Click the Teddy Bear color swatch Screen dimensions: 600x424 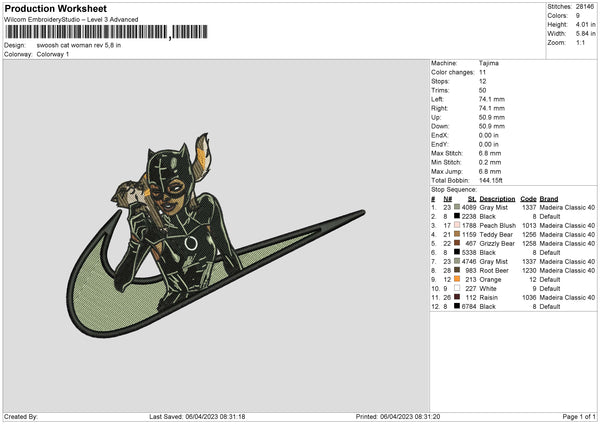point(457,234)
